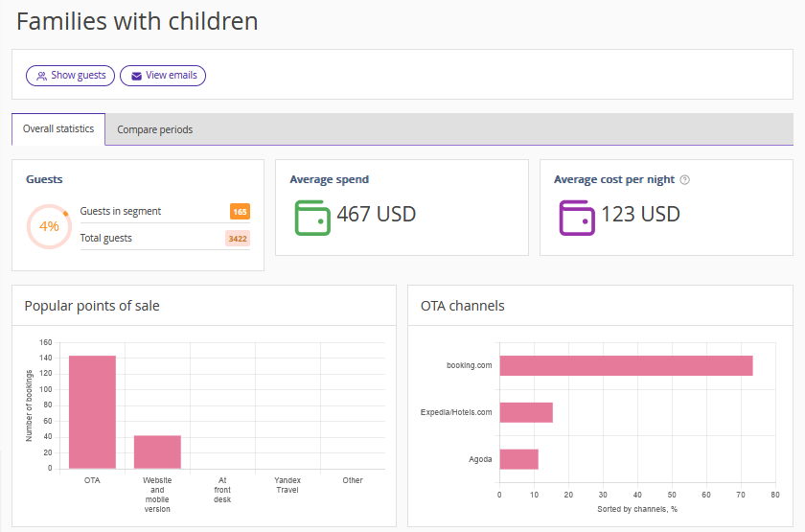The image size is (805, 532).
Task: Click the Agoda channel bar
Action: (x=518, y=459)
